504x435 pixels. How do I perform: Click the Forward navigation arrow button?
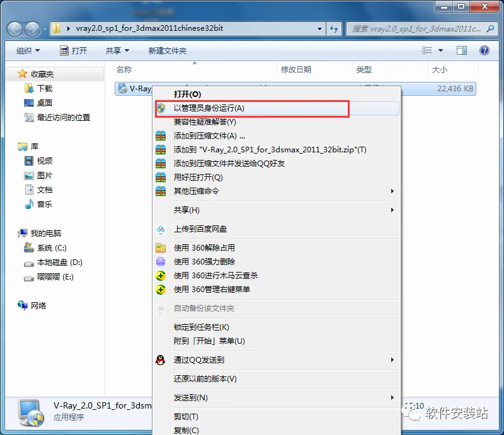pos(32,29)
